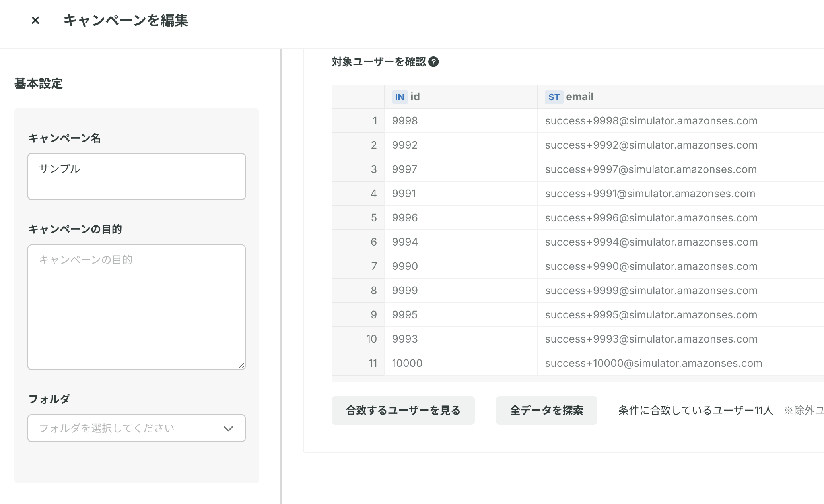824x504 pixels.
Task: Click the IN type badge on id column
Action: pyautogui.click(x=399, y=97)
